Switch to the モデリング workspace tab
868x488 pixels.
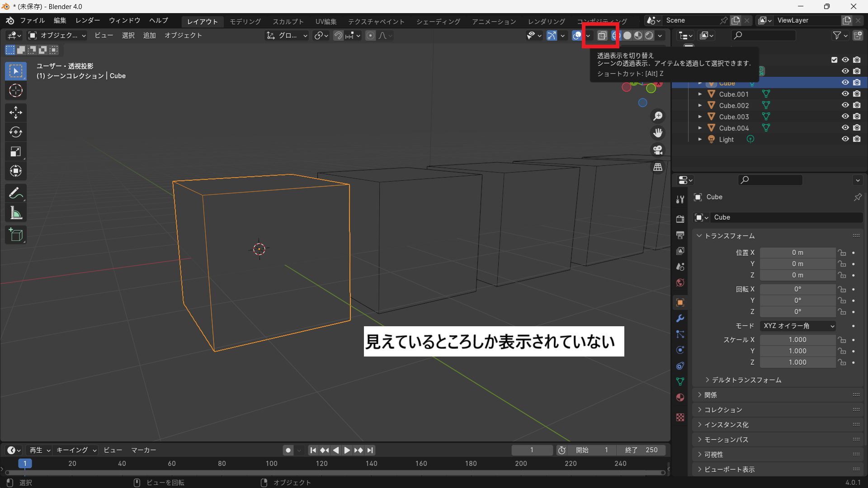point(245,21)
